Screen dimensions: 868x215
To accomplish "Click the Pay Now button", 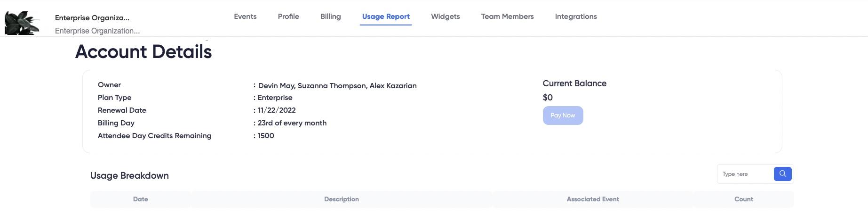I will (563, 116).
